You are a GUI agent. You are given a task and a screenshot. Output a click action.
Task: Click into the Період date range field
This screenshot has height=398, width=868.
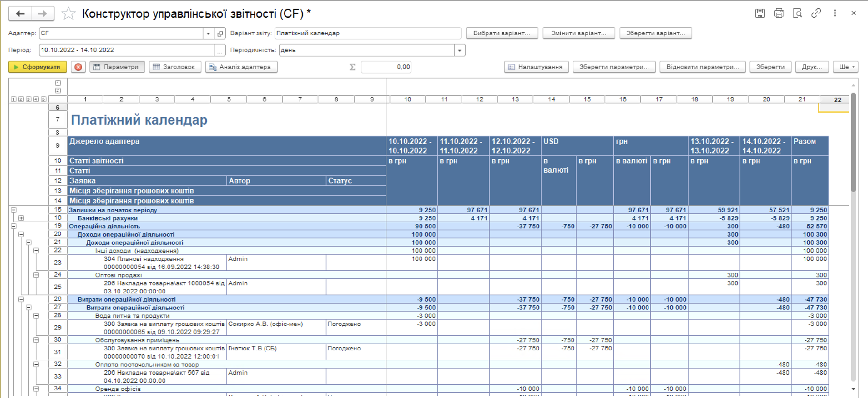[127, 50]
